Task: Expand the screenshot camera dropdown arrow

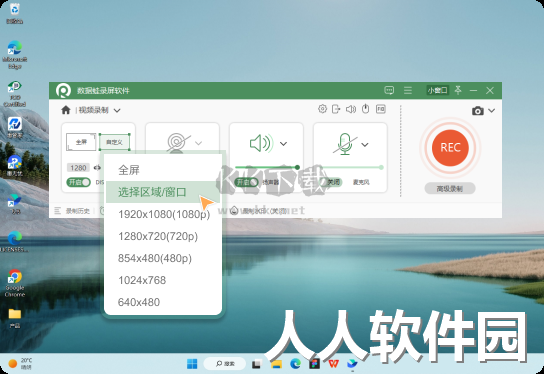Action: pos(492,111)
